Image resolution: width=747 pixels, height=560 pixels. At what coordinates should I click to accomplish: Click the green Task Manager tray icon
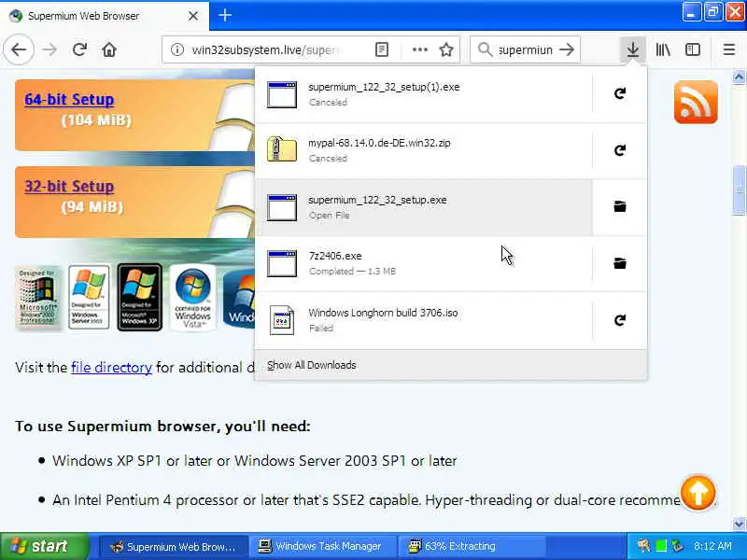pos(660,546)
